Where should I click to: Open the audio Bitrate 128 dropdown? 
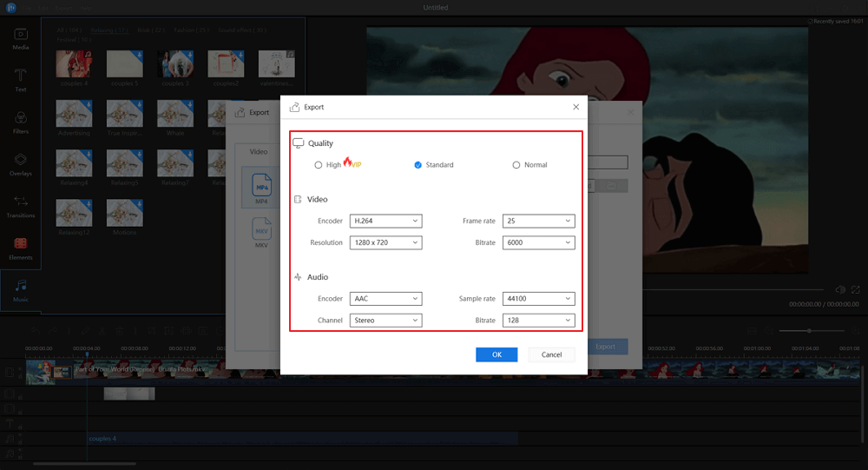click(539, 321)
